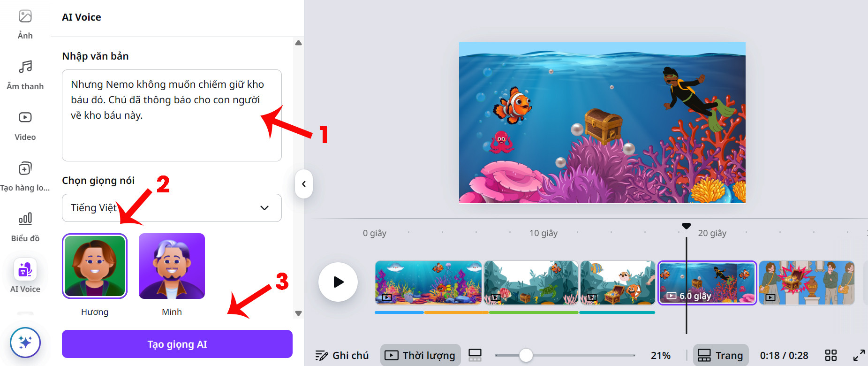Adjust the zoom slider handle
868x366 pixels.
pos(526,355)
